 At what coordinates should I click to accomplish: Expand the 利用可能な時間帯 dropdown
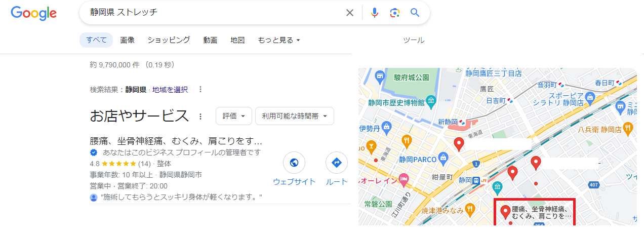294,116
